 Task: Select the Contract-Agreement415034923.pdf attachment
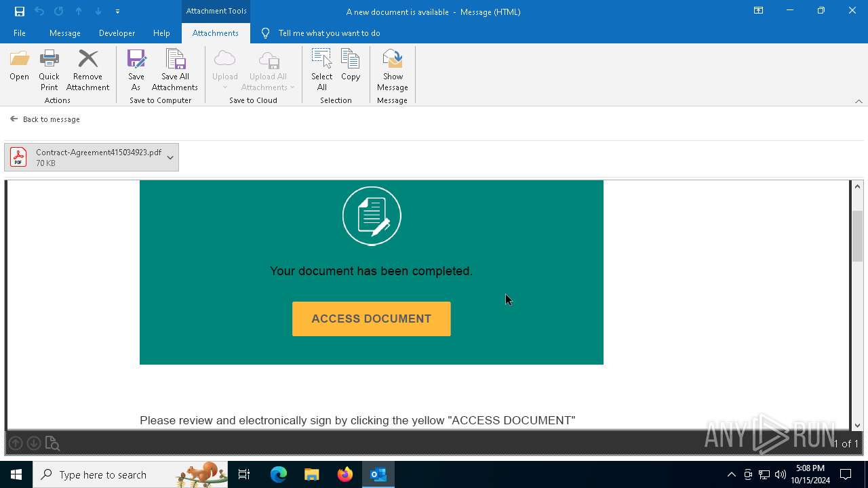pyautogui.click(x=91, y=157)
